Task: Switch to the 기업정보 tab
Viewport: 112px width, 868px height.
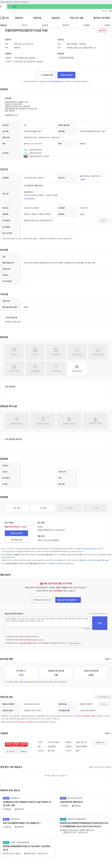Action: click(107, 25)
